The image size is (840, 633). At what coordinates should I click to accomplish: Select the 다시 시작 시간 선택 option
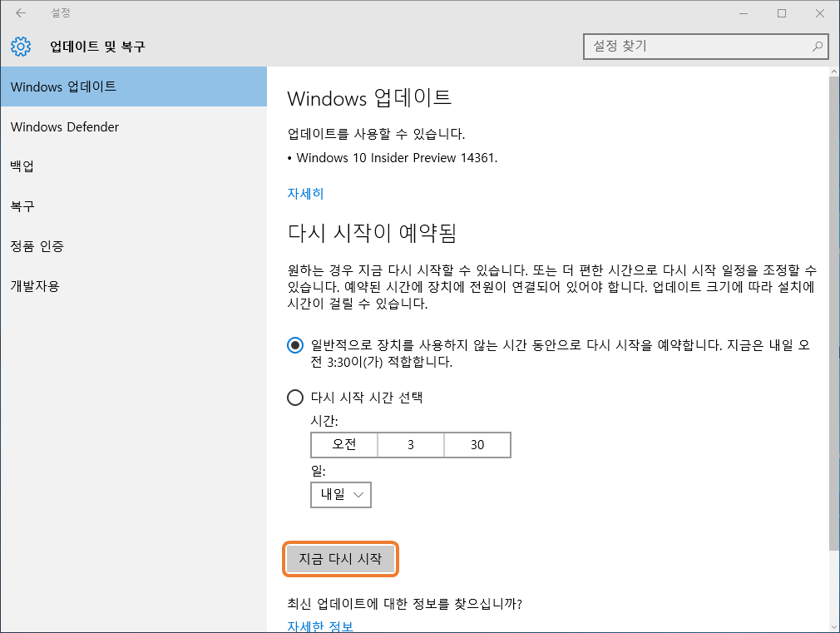(x=295, y=398)
